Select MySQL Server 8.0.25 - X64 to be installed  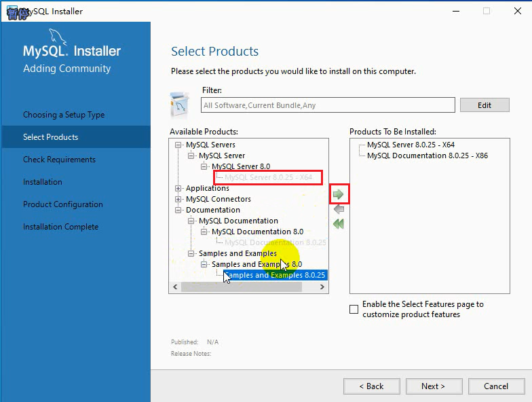click(x=411, y=145)
